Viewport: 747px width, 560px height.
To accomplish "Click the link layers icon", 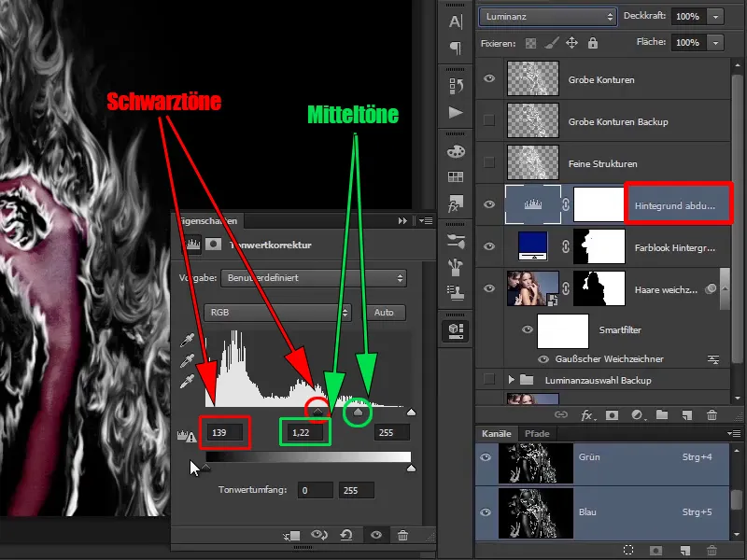I will coord(561,414).
